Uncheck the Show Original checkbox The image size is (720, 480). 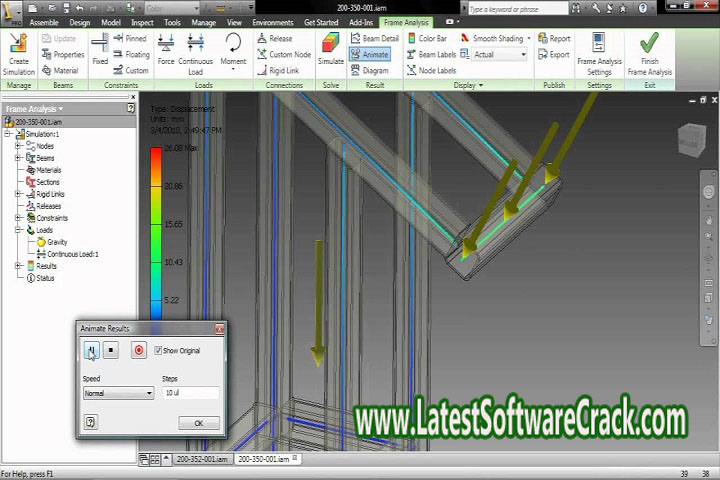coord(158,351)
